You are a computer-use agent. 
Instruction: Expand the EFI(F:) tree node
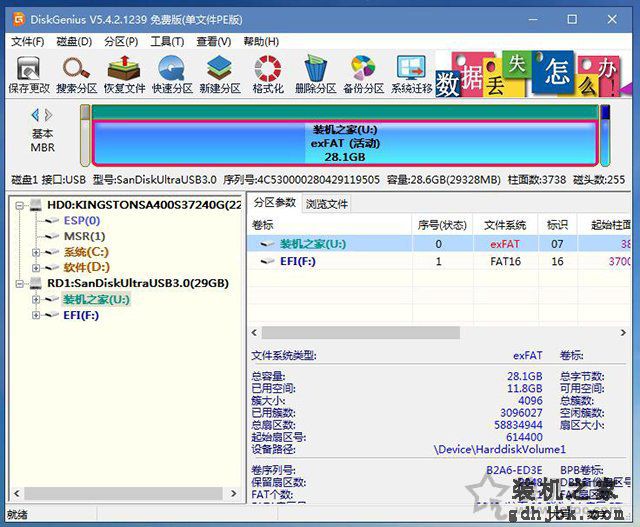[x=36, y=315]
